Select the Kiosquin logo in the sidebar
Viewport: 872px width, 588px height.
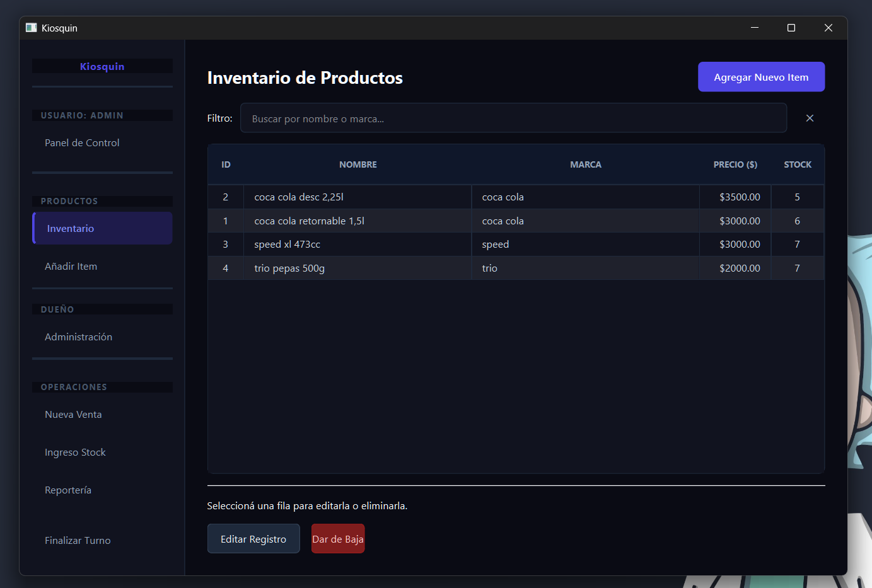tap(102, 66)
